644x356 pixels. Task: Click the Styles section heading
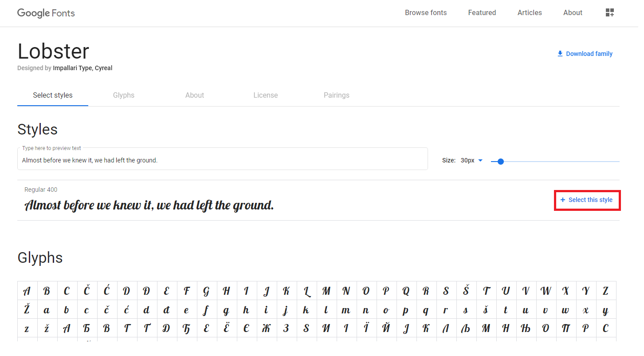38,129
